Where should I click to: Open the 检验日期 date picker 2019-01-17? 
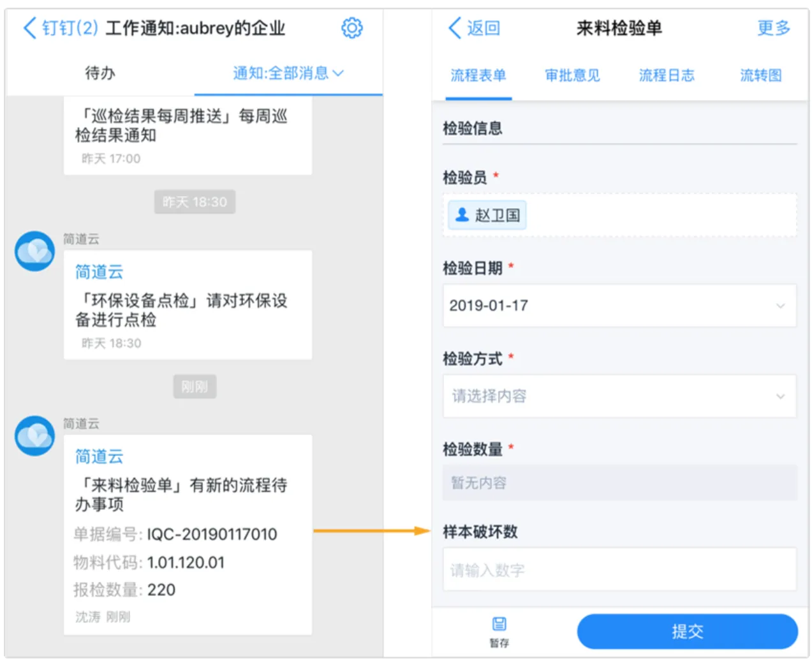click(x=619, y=306)
